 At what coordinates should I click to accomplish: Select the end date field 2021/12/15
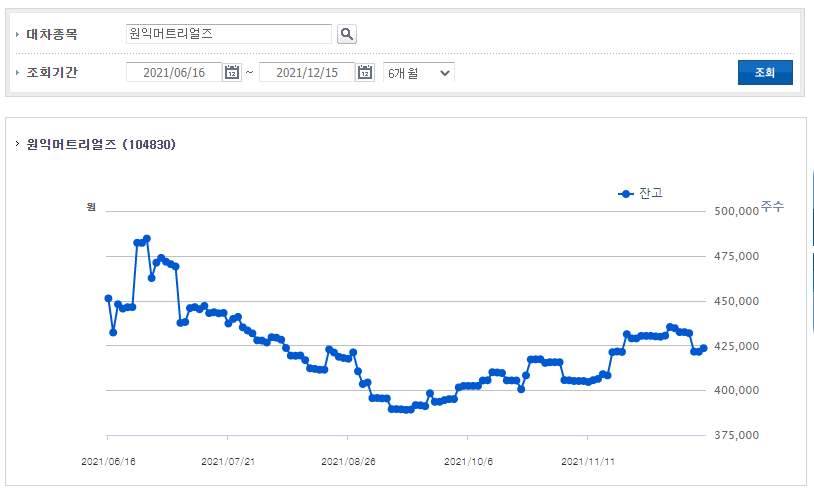(x=307, y=72)
